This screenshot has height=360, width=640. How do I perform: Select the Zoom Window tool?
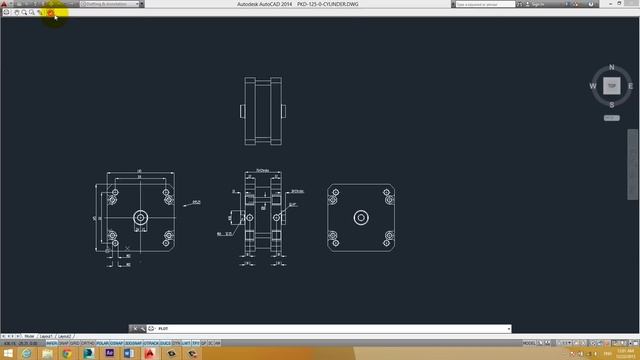[32, 13]
